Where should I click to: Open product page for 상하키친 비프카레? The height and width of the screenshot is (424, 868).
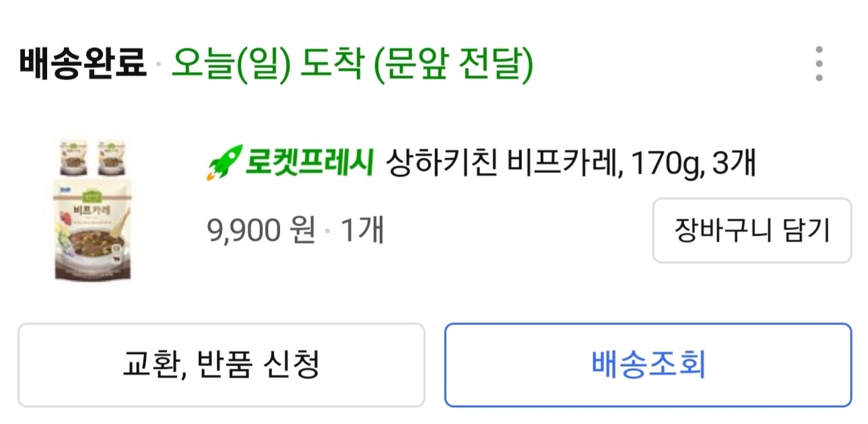(x=505, y=162)
